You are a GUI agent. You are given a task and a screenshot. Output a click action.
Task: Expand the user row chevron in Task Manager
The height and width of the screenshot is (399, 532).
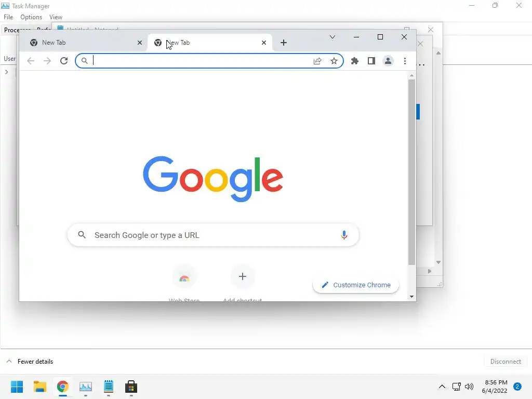(x=6, y=72)
